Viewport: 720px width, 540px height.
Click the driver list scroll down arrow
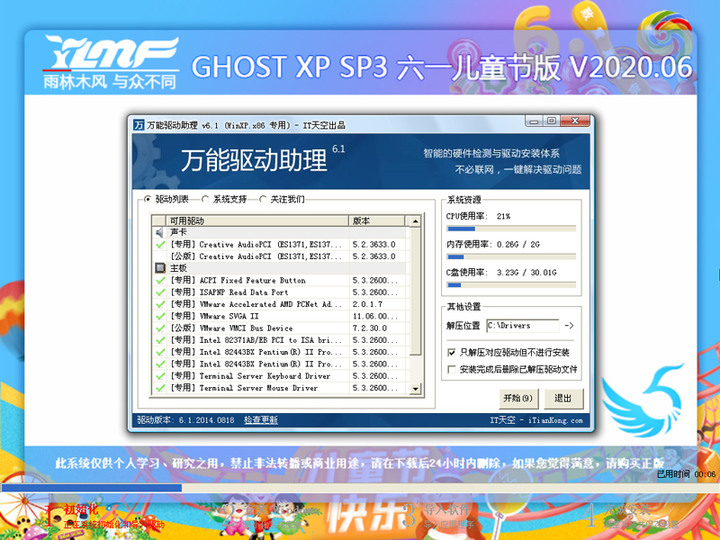click(415, 388)
